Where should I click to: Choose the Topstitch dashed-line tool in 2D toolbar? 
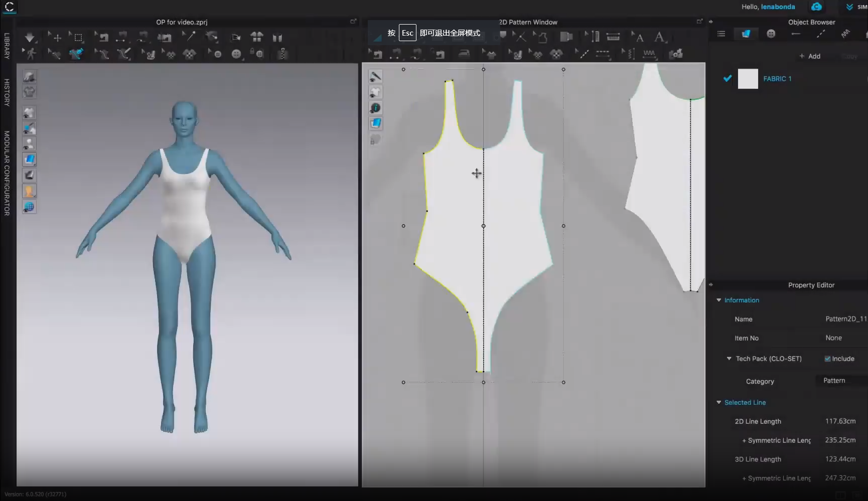tap(603, 54)
